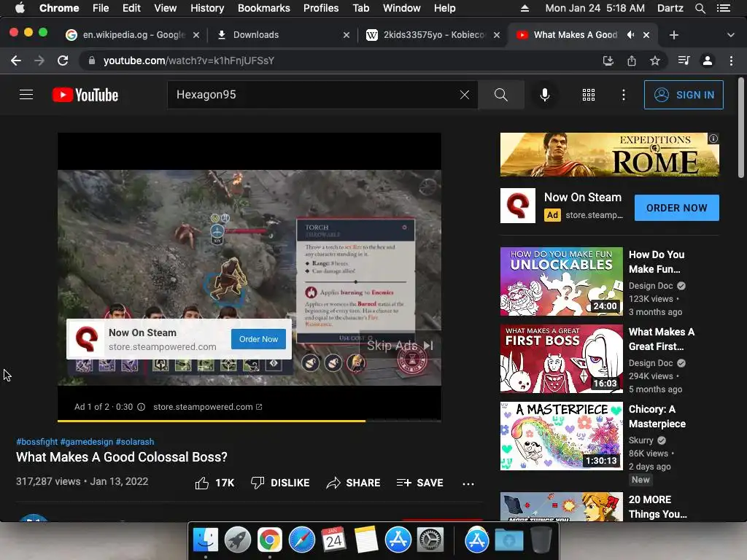Screen dimensions: 747x560
Task: Open the Expeditions Rome banner ad
Action: click(x=609, y=155)
